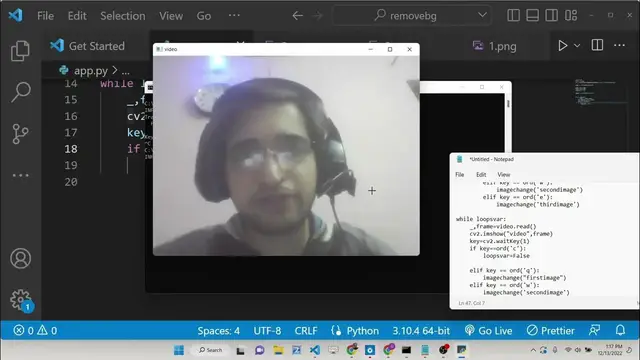Show hidden system tray icons chevron
Viewport: 640px width, 360px height.
(x=533, y=350)
